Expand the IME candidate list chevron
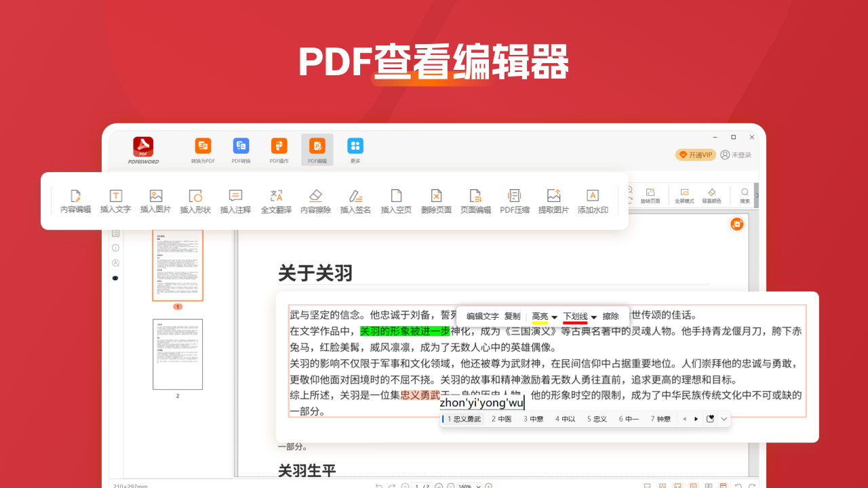 [724, 418]
